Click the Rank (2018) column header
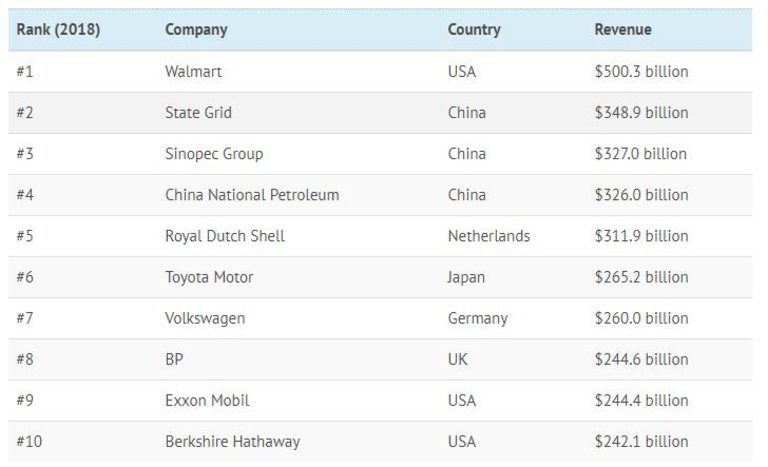 [56, 30]
